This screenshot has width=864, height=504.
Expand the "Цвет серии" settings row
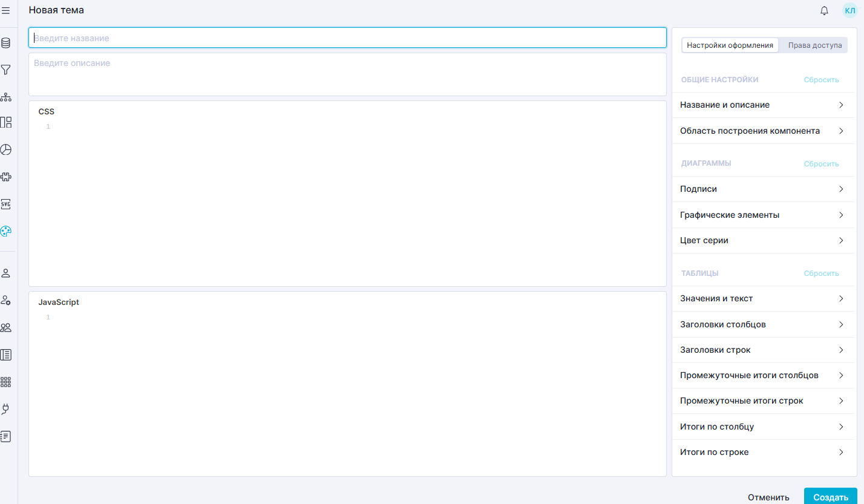pyautogui.click(x=762, y=241)
